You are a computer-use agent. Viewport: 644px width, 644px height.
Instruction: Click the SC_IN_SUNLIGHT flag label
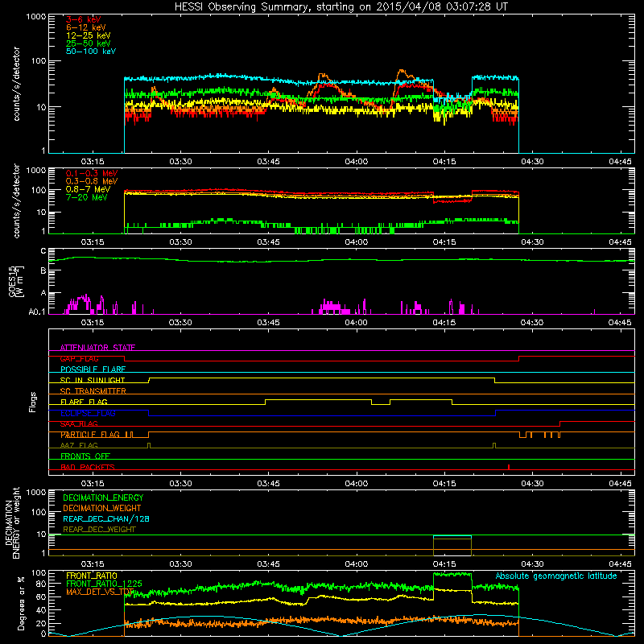[93, 380]
